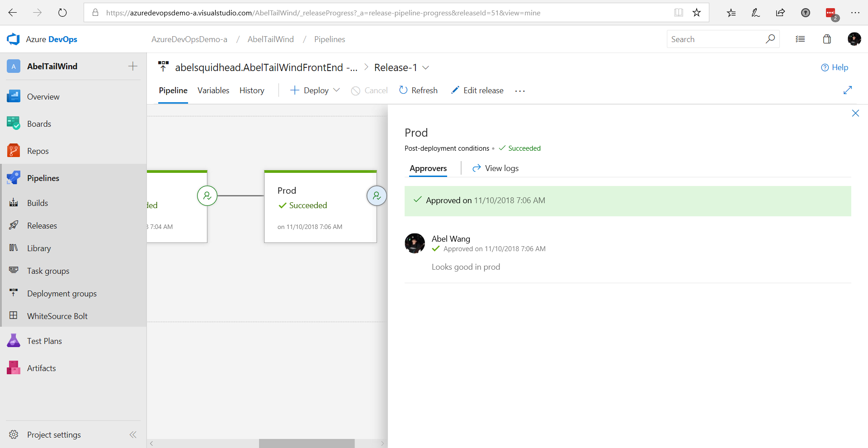Image resolution: width=868 pixels, height=448 pixels.
Task: Click AzureDevOpsDemo-a breadcrumb
Action: point(189,39)
